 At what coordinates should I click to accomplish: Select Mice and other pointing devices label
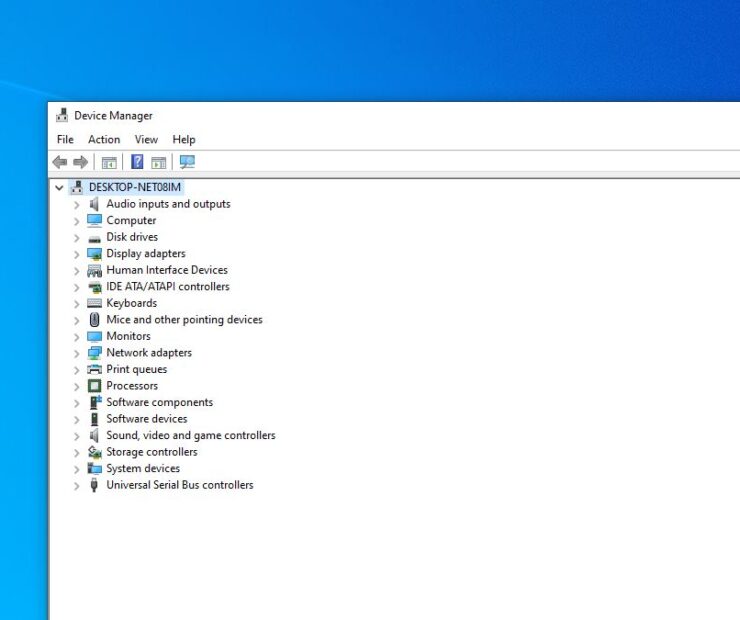pos(185,319)
